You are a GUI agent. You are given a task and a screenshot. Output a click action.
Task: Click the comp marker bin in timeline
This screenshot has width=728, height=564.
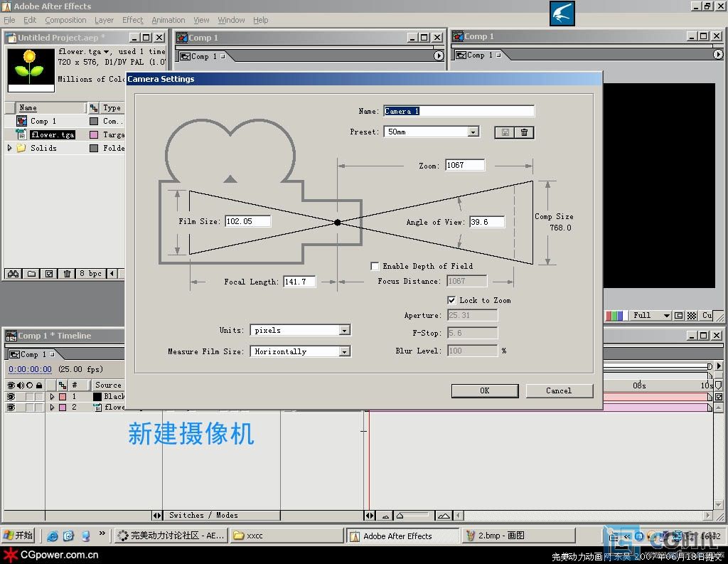point(718,385)
